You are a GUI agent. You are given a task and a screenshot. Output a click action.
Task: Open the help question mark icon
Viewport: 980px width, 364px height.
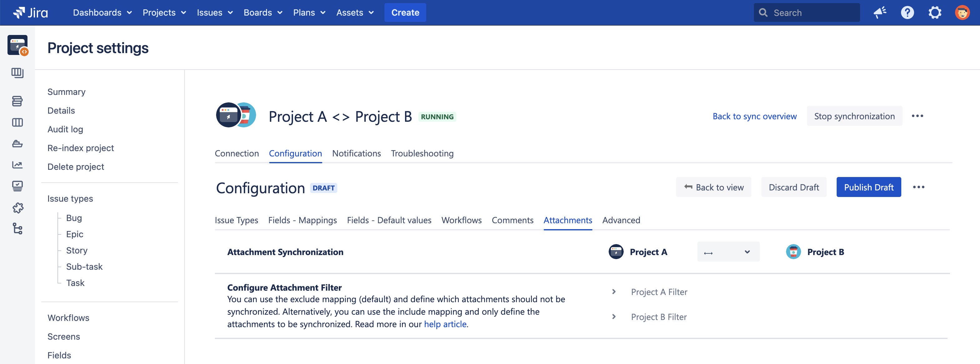pos(907,12)
